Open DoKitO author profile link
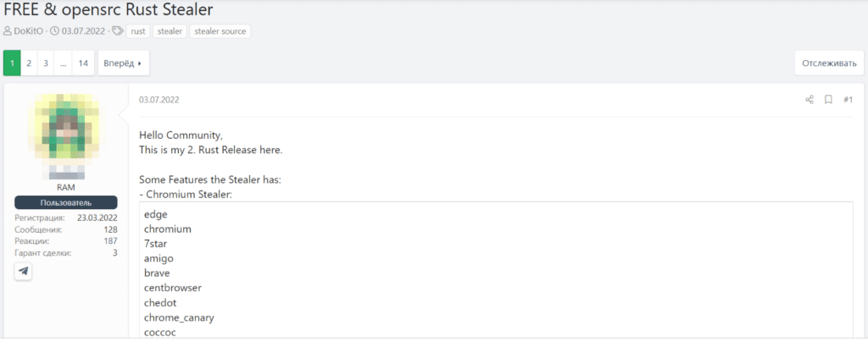 [29, 31]
